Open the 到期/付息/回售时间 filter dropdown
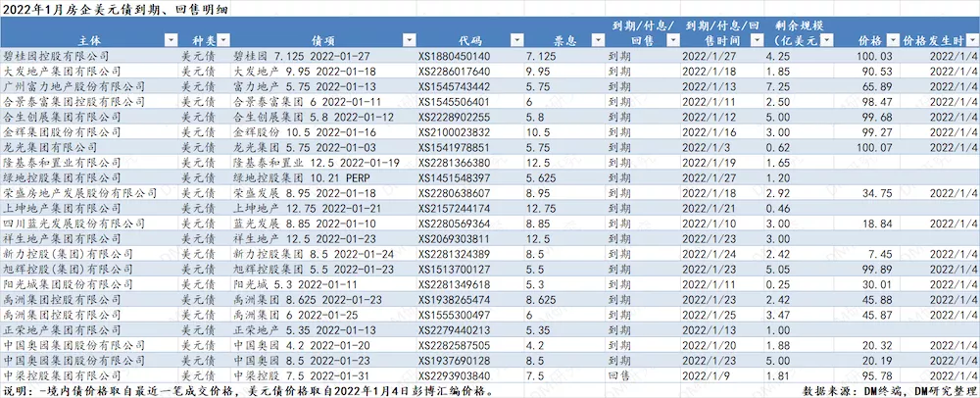The height and width of the screenshot is (398, 980). click(x=757, y=40)
